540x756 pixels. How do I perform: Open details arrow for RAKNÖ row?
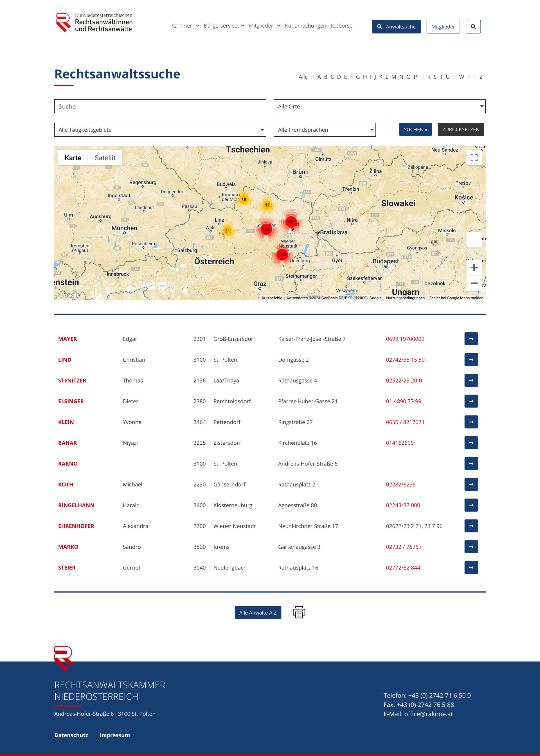(471, 463)
